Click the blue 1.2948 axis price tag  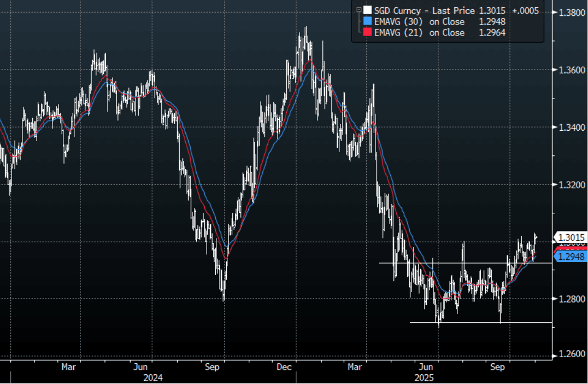[571, 257]
